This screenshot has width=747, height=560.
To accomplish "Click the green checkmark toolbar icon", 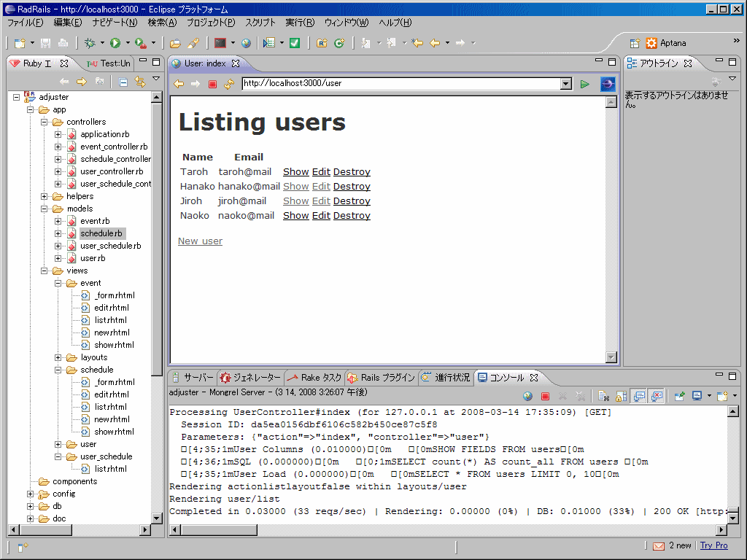I will pos(295,43).
